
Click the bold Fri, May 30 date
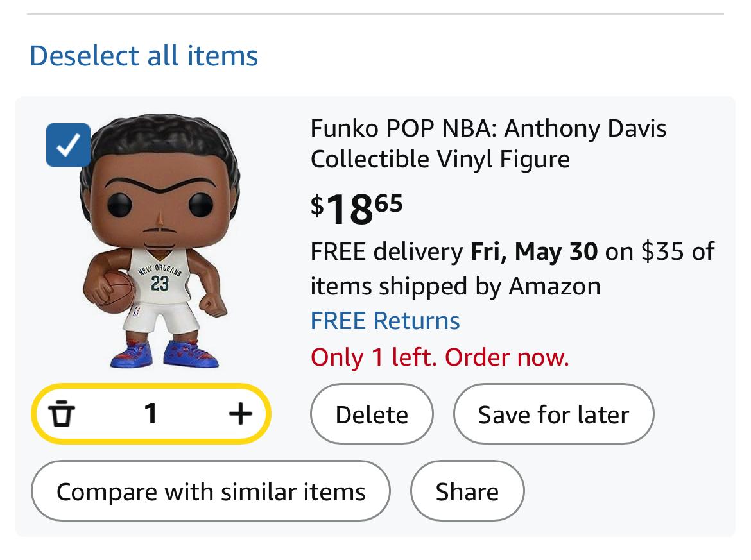tap(534, 251)
